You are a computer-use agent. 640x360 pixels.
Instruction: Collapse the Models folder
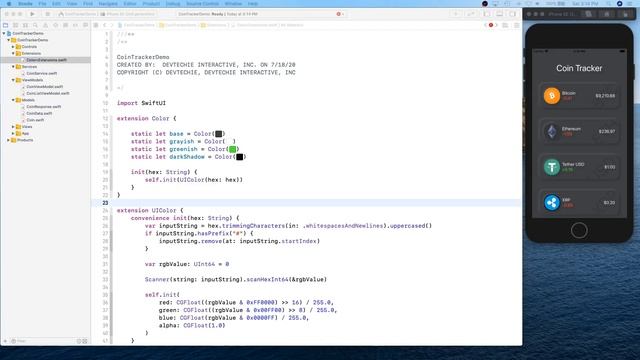pos(13,100)
